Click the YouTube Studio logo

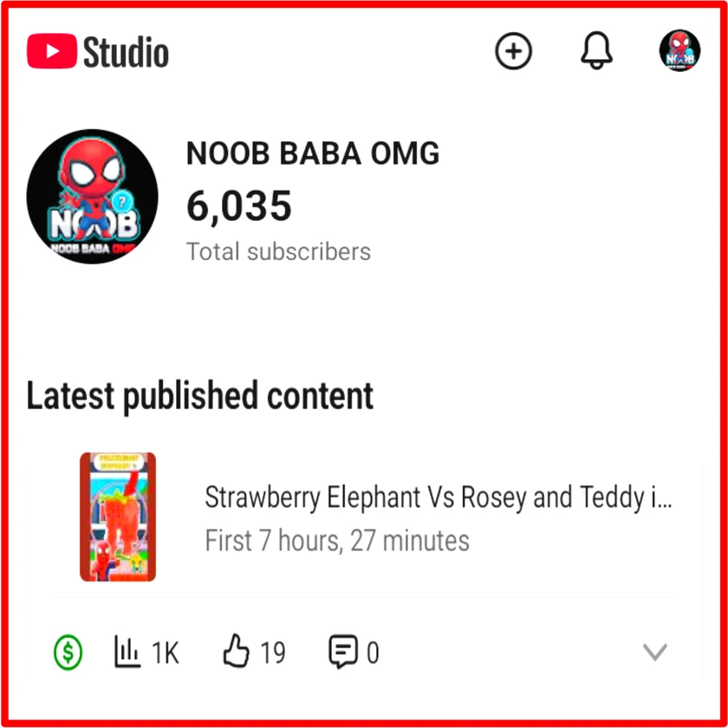[x=98, y=51]
